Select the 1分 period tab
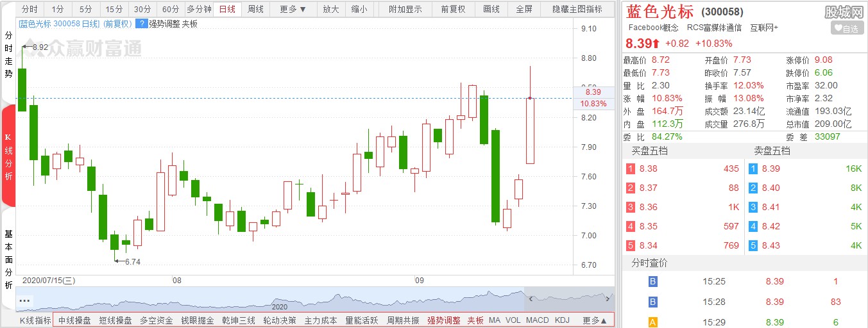 point(58,10)
